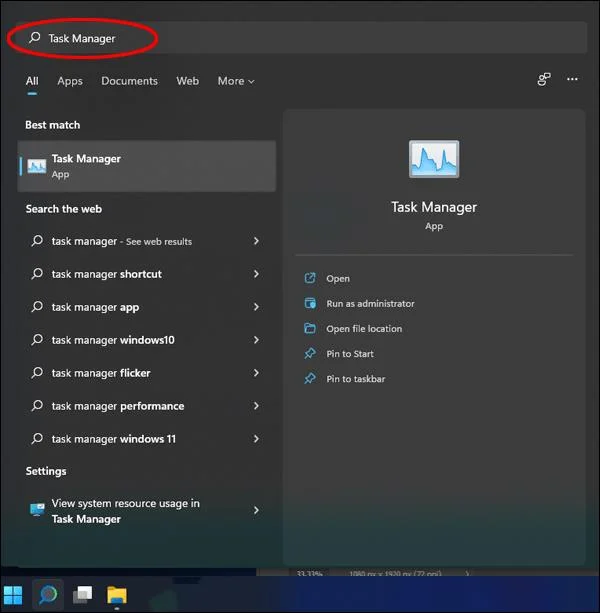Click monitor icon beside View system resource usage
Image resolution: width=600 pixels, height=613 pixels.
pos(37,510)
